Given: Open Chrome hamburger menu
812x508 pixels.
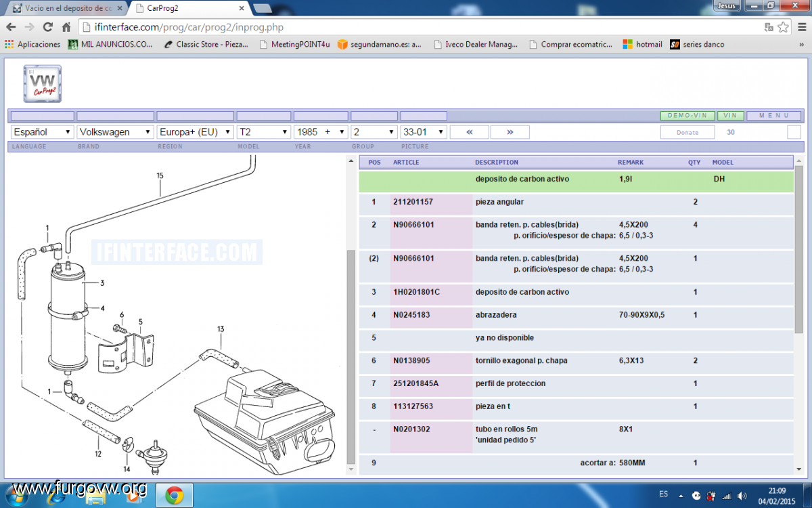Looking at the screenshot, I should 801,27.
